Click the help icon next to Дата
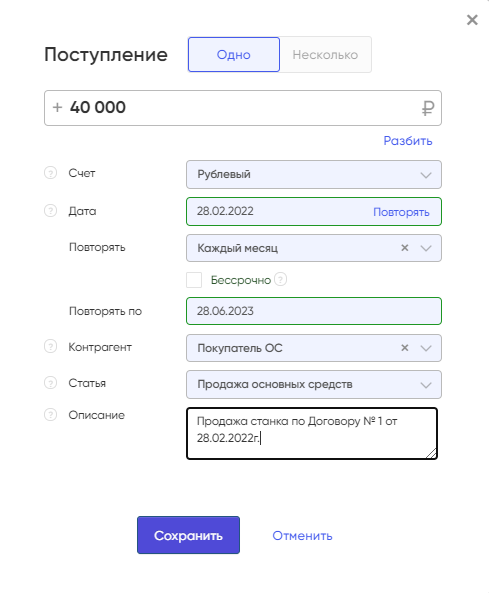The image size is (489, 593). 50,211
